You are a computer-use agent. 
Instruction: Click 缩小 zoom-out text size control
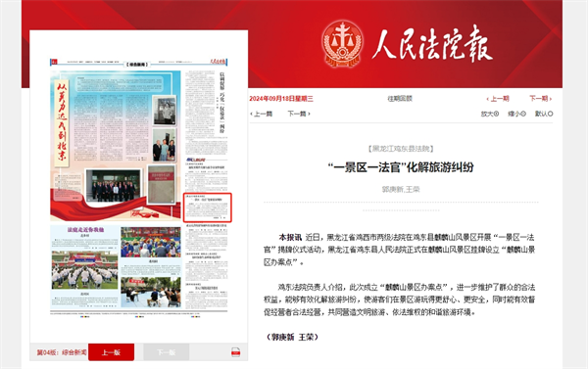516,114
